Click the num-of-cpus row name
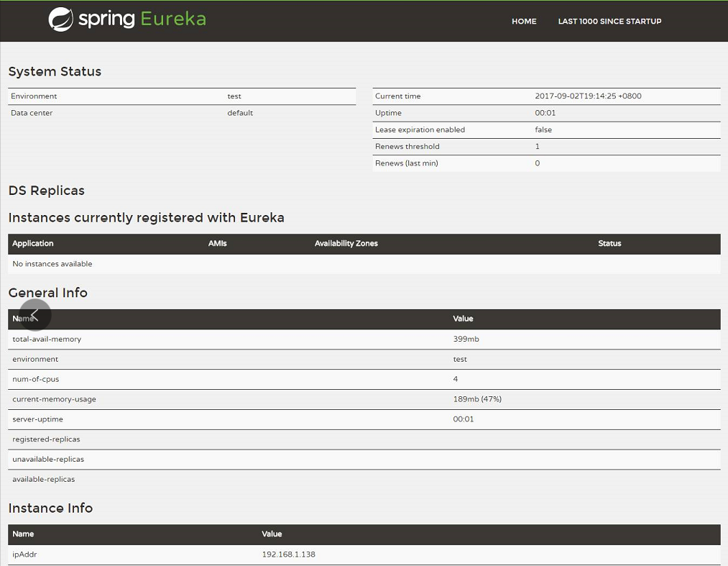The height and width of the screenshot is (566, 728). pyautogui.click(x=36, y=379)
